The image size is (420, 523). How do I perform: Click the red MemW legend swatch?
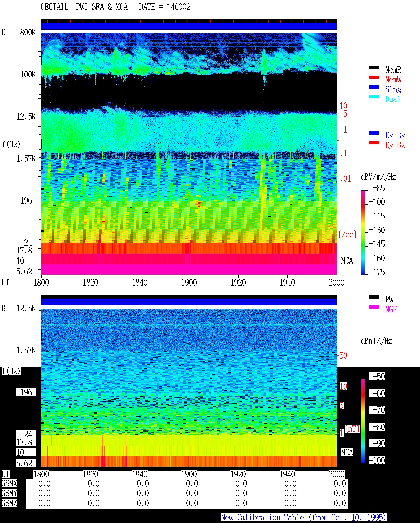(374, 77)
